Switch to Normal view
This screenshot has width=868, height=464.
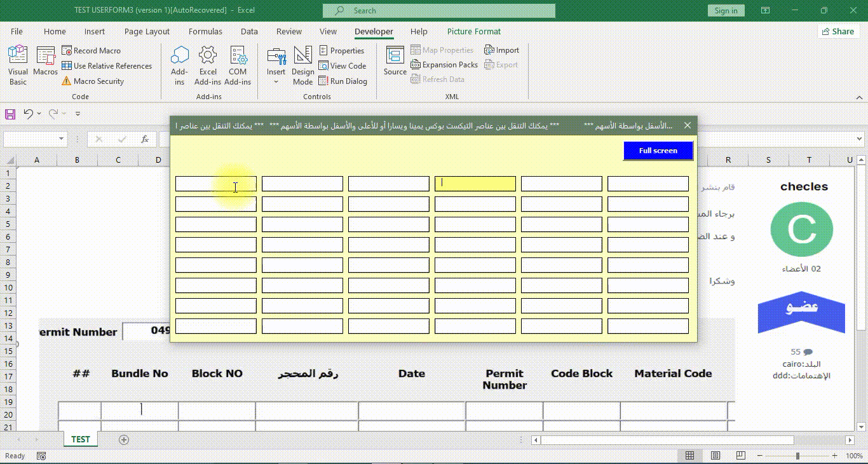pos(689,456)
